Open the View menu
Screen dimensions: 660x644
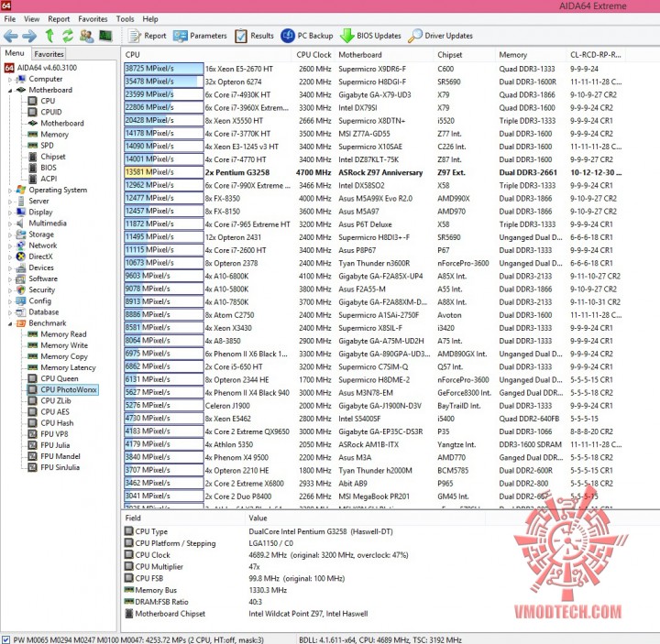click(31, 19)
